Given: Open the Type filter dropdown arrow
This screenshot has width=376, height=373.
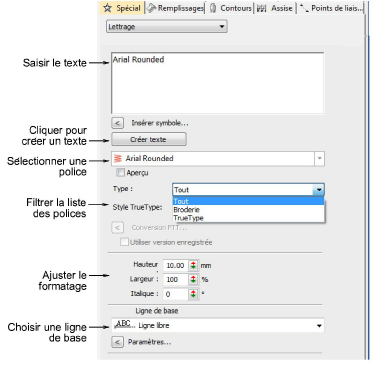Looking at the screenshot, I should pos(319,190).
